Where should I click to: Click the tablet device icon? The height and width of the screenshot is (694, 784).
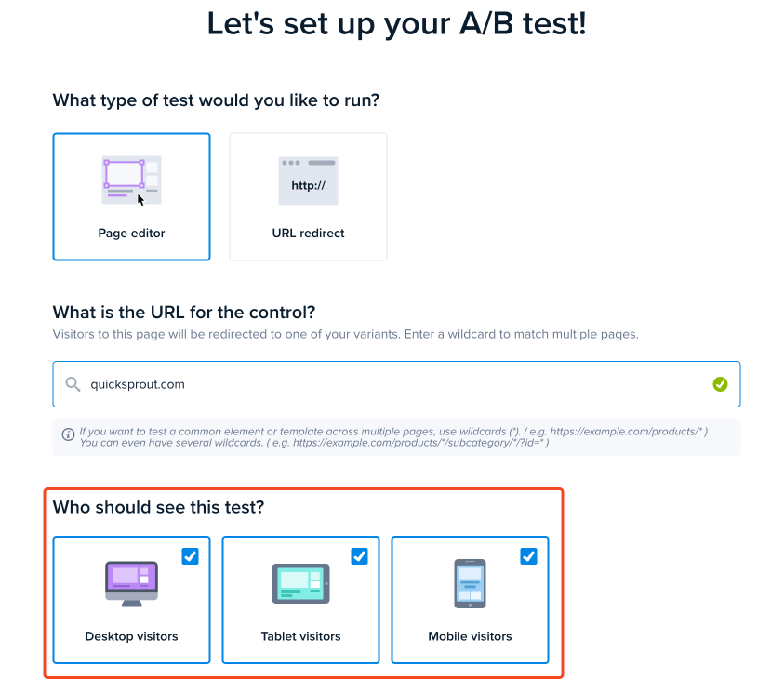(x=300, y=583)
